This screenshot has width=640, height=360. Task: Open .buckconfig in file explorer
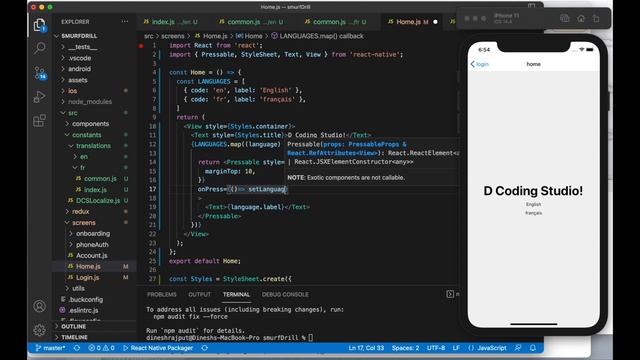click(86, 299)
